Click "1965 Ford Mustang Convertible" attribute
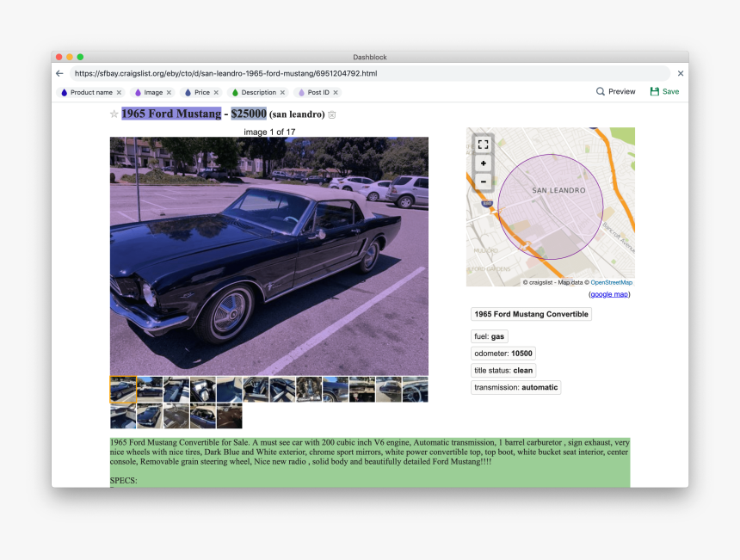This screenshot has width=740, height=560. click(x=532, y=314)
